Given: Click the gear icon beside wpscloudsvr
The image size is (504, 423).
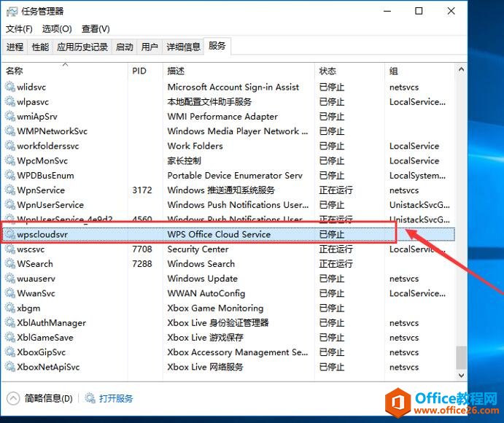Looking at the screenshot, I should (x=10, y=234).
